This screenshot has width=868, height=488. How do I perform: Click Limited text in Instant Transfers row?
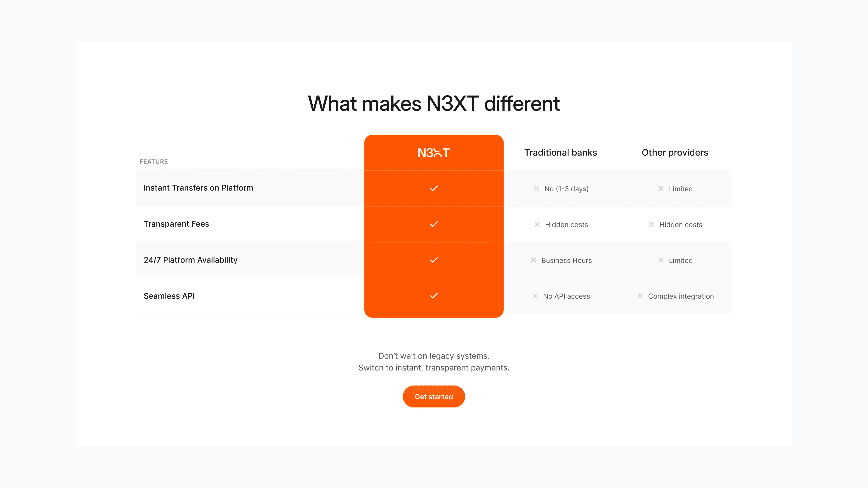681,189
